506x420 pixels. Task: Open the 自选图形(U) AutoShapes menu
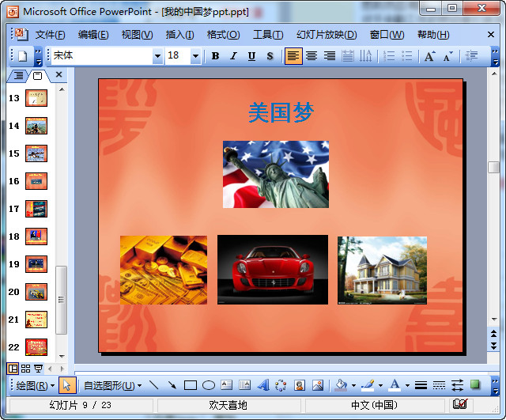point(112,385)
